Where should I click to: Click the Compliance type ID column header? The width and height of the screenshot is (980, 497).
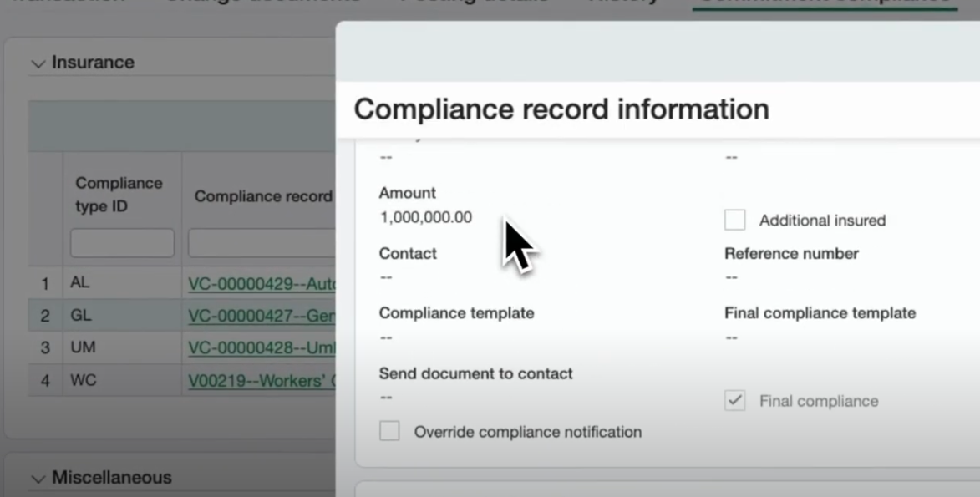coord(119,194)
